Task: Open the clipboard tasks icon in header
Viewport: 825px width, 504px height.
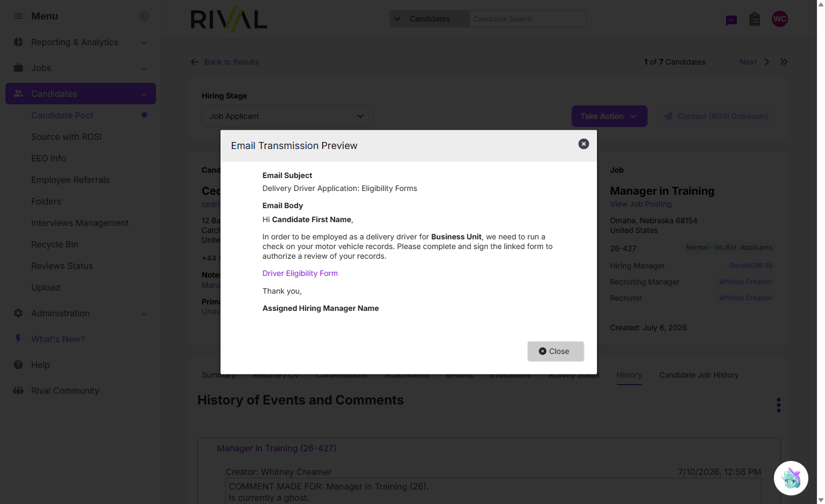Action: [755, 19]
